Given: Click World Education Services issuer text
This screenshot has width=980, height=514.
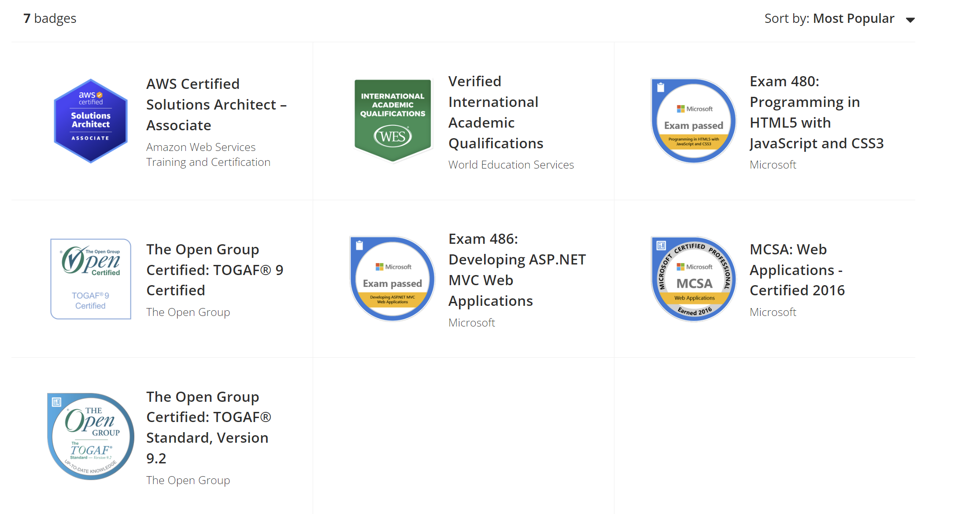Looking at the screenshot, I should pyautogui.click(x=511, y=165).
